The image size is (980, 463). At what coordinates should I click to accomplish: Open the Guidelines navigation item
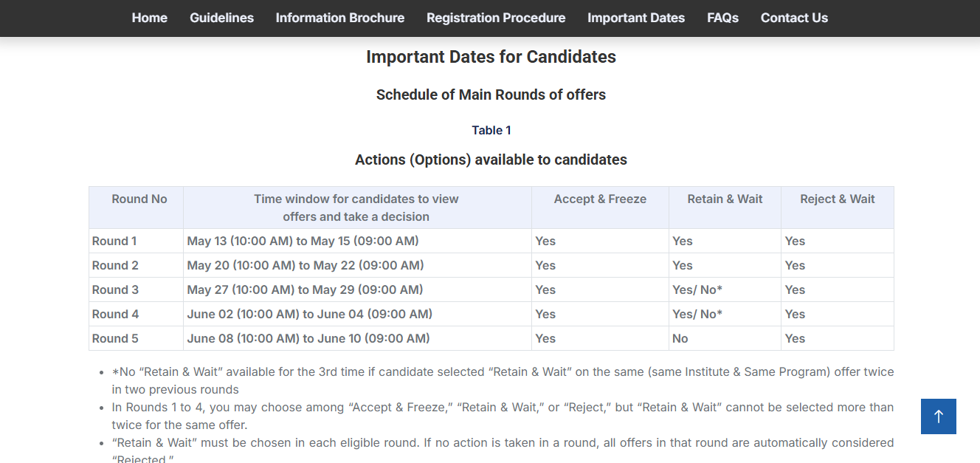click(221, 18)
